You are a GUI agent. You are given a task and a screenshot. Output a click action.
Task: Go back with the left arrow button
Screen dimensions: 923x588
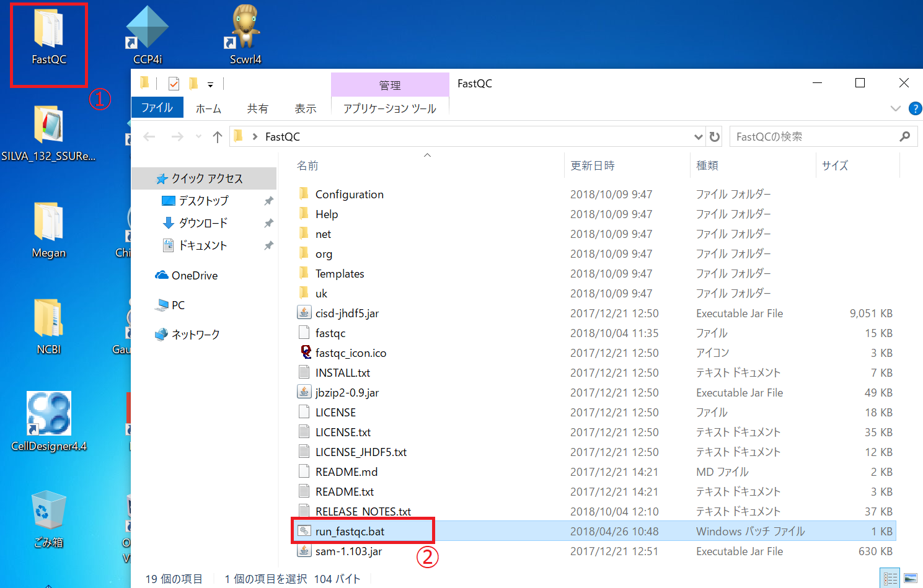pyautogui.click(x=149, y=137)
